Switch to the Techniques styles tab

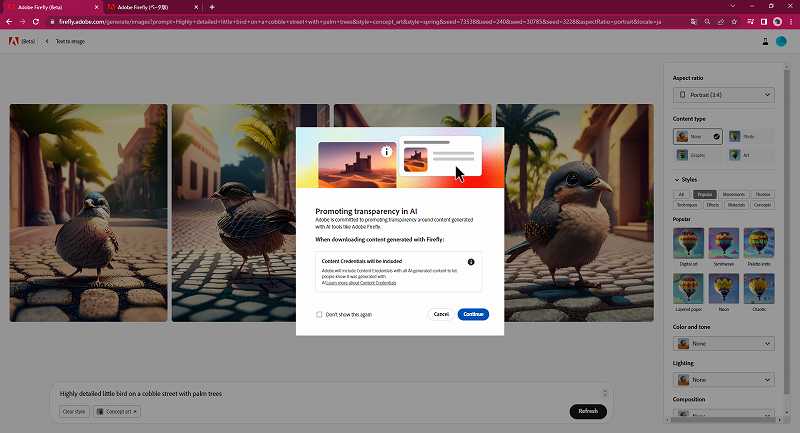click(687, 205)
